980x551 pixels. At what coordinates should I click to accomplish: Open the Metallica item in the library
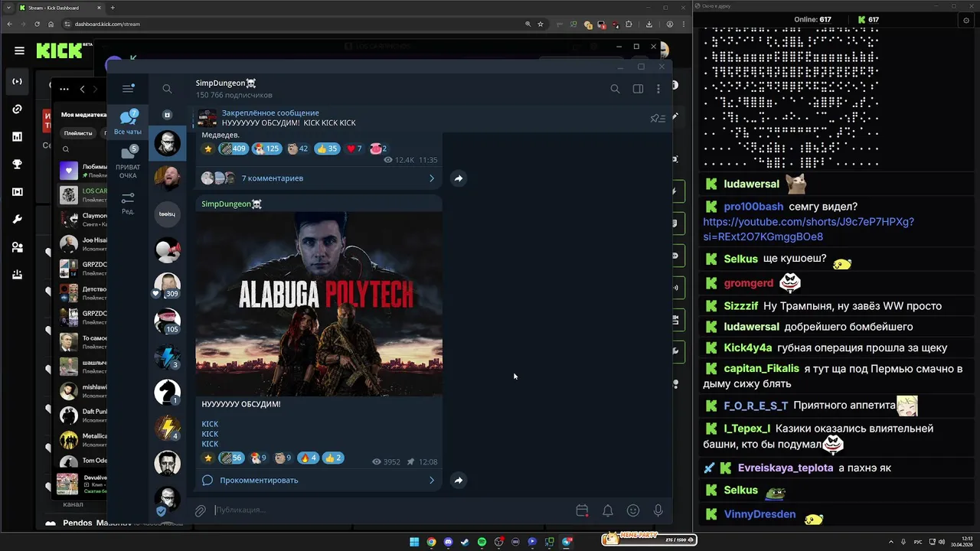point(83,440)
